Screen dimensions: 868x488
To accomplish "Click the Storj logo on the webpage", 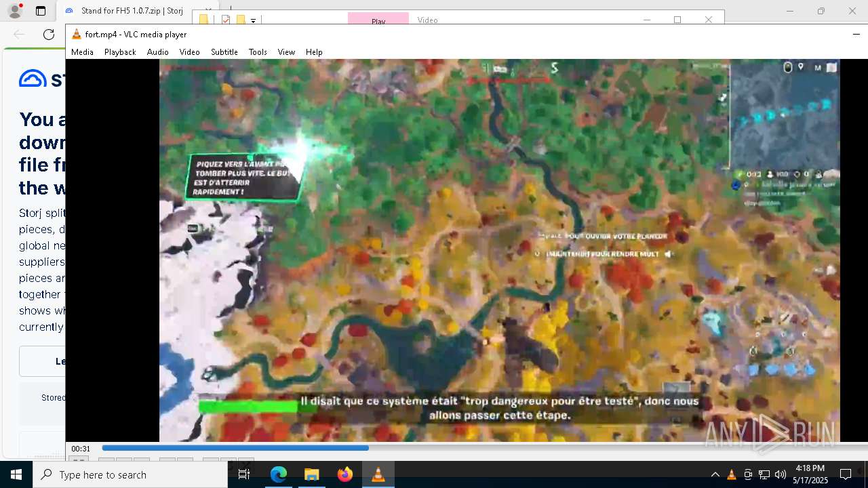I will click(x=42, y=79).
